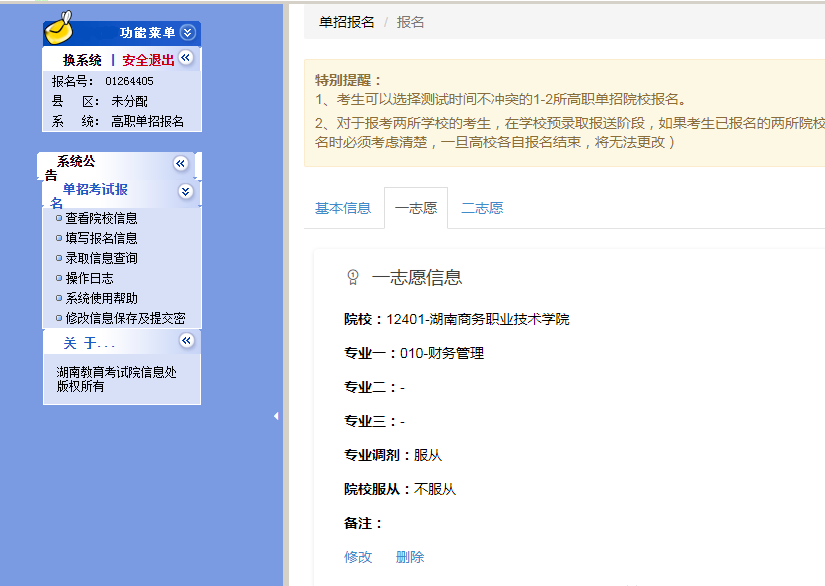Open 修改信息保存及提交密 menu item

click(126, 318)
